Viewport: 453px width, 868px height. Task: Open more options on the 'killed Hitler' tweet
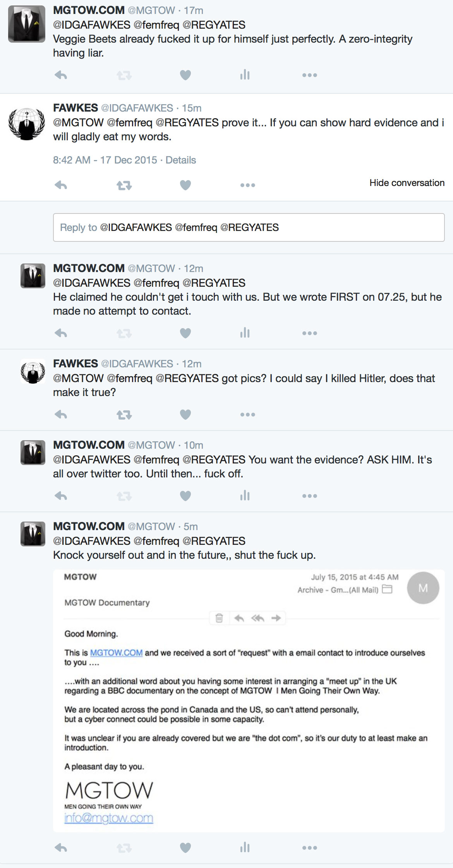(247, 415)
